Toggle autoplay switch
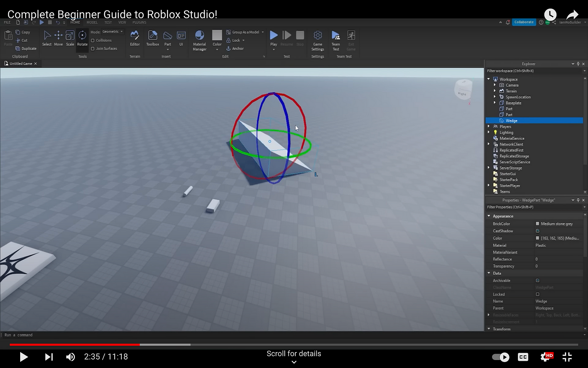588x368 pixels. [x=501, y=357]
